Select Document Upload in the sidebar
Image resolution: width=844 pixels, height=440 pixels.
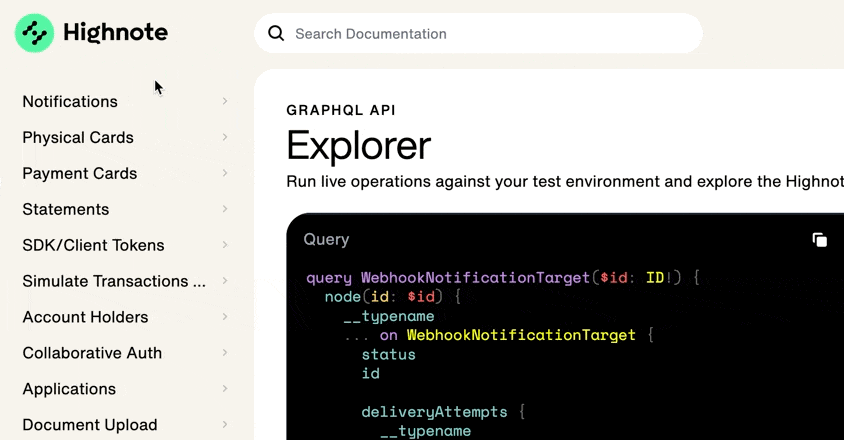coord(90,425)
